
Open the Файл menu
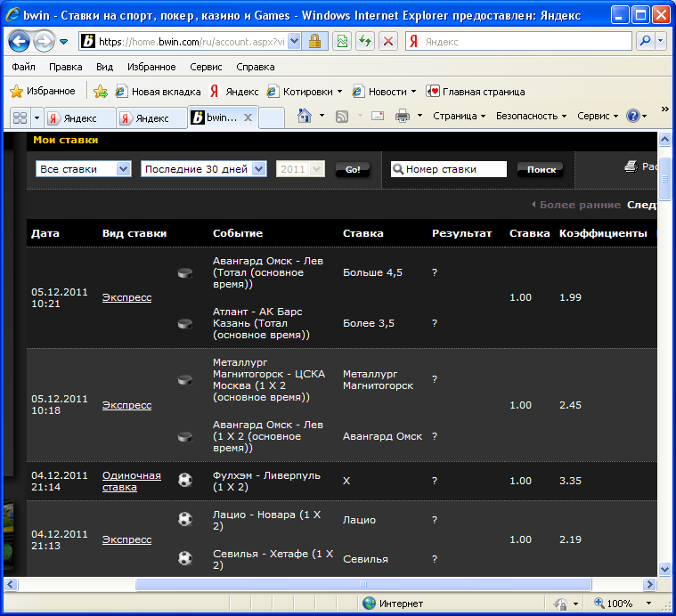(23, 67)
